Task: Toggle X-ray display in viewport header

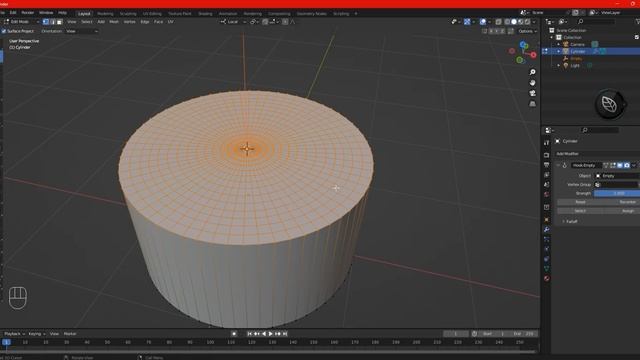Action: [498, 22]
